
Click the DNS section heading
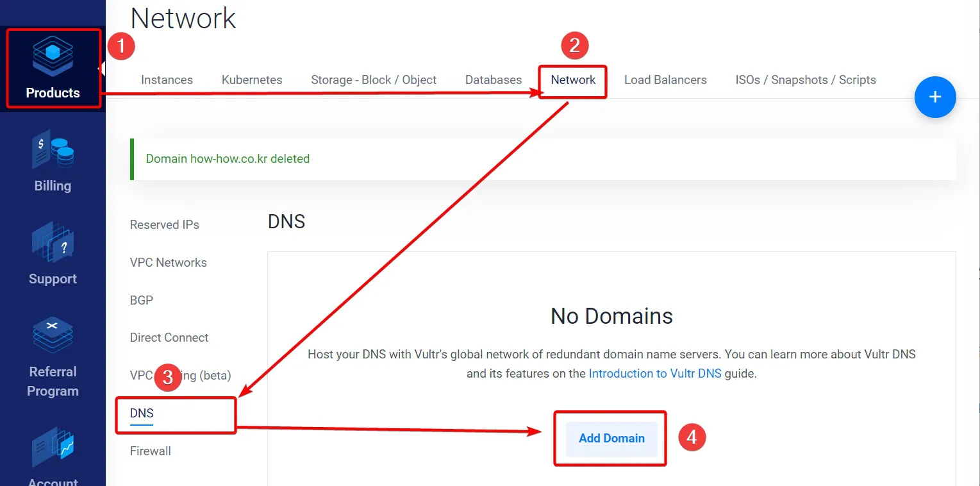point(287,222)
